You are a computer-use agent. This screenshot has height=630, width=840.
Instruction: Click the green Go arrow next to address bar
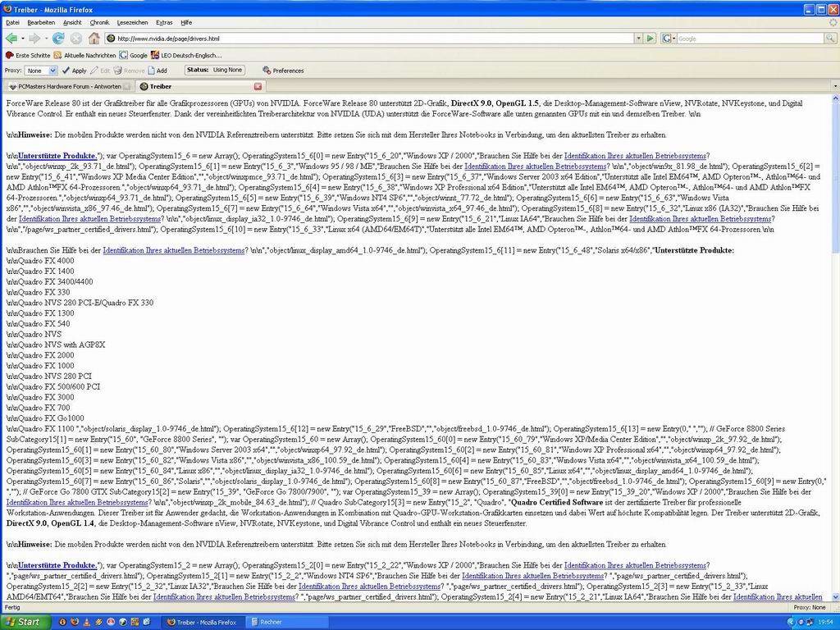[651, 39]
